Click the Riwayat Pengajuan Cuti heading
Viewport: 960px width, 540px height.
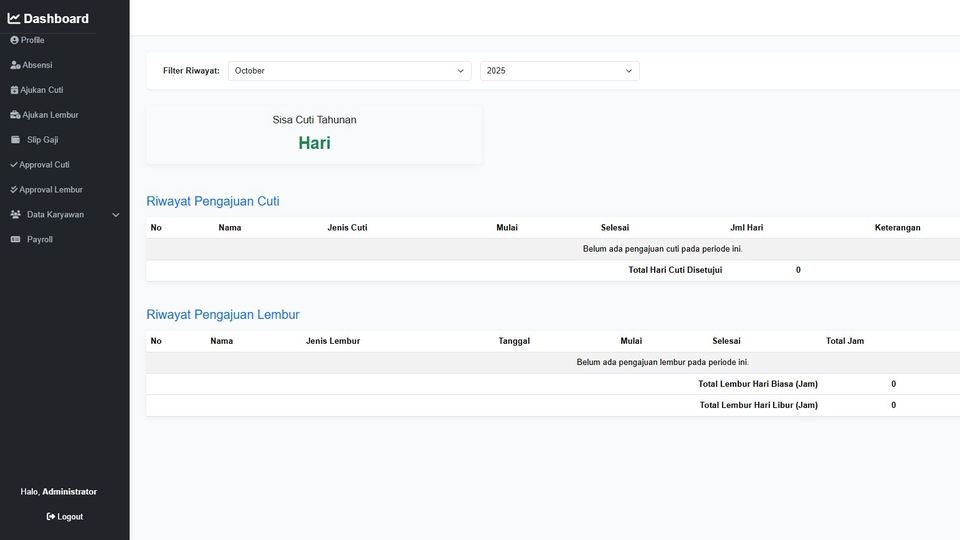[x=213, y=201]
